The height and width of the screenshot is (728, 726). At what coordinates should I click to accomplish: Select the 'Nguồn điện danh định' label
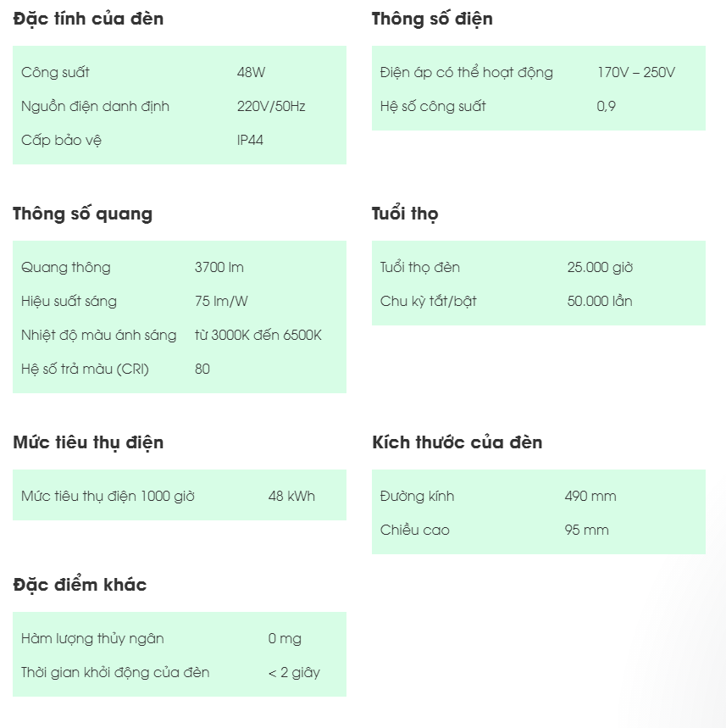(95, 106)
